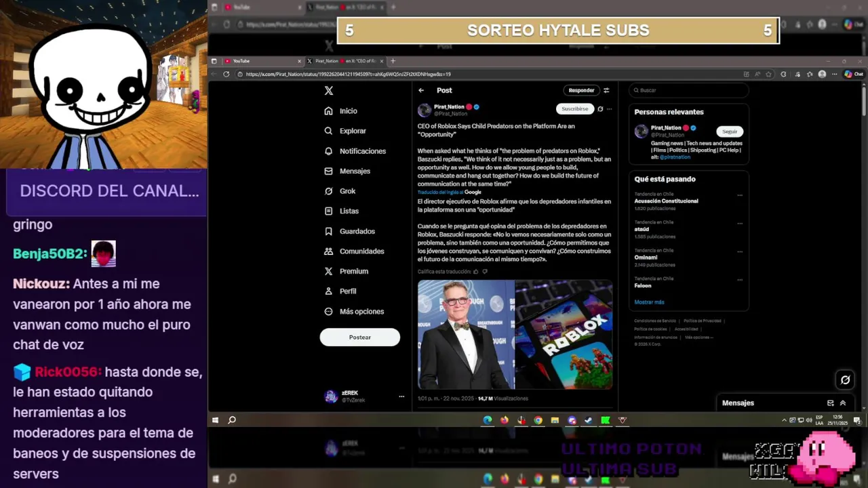Image resolution: width=868 pixels, height=488 pixels.
Task: Open footer Más opciones menu
Action: 699,337
